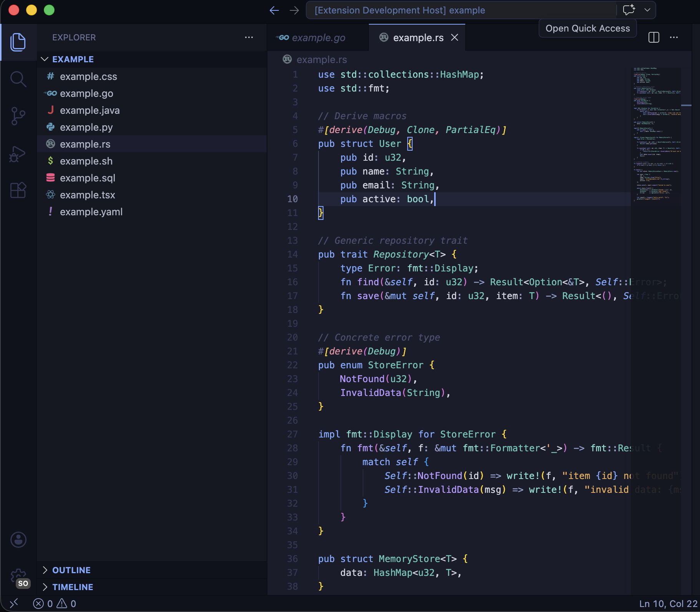Click line number 27 in the gutter
This screenshot has height=612, width=700.
292,434
